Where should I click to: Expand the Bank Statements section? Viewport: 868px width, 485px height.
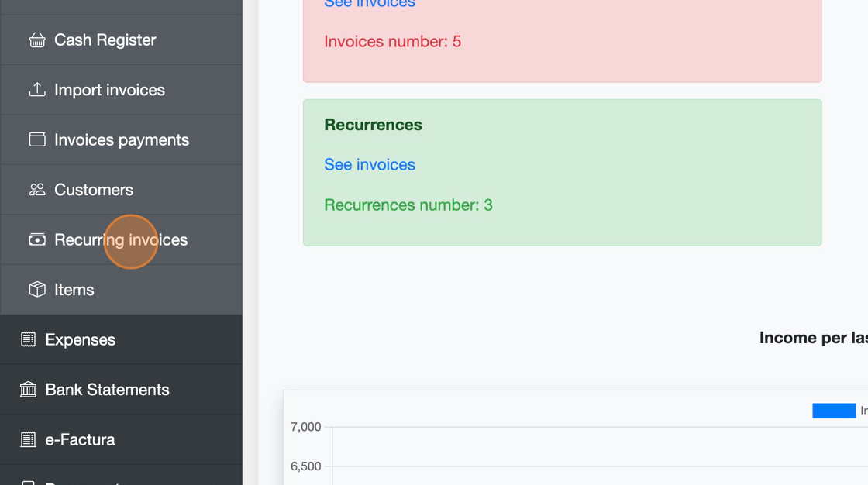(x=107, y=390)
